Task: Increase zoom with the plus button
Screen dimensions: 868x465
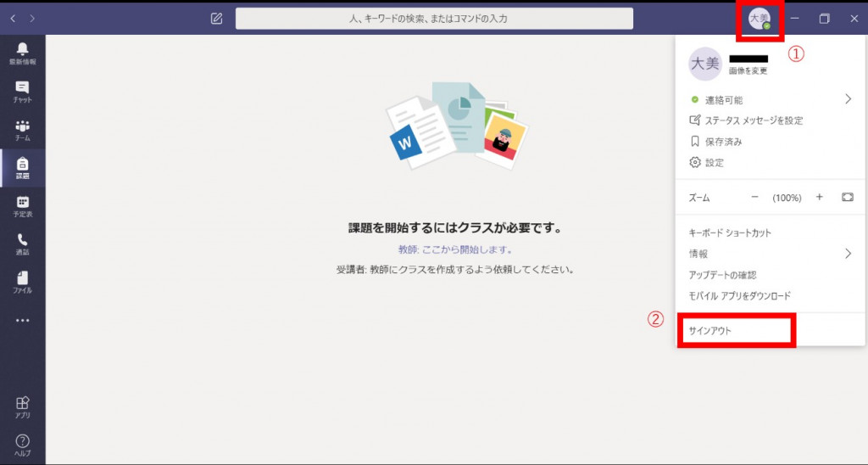Action: (819, 197)
